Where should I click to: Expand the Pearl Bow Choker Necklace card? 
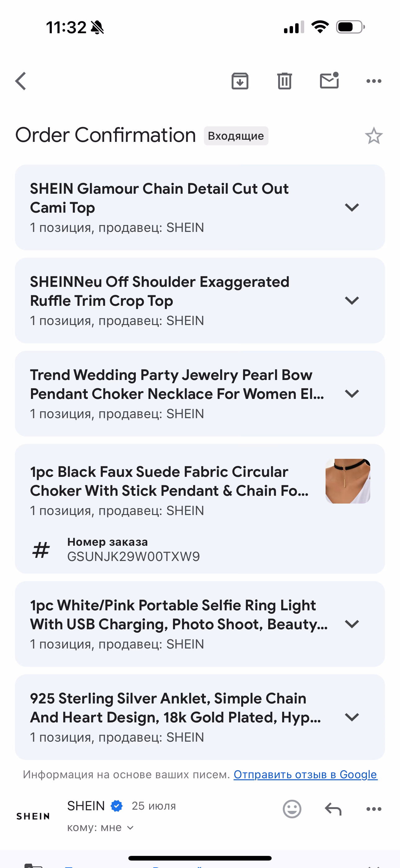click(x=352, y=394)
